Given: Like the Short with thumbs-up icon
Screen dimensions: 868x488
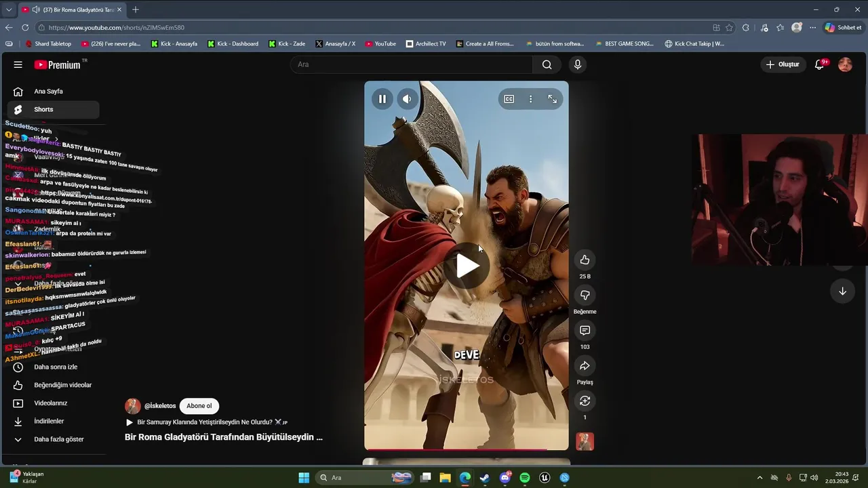Looking at the screenshot, I should (x=585, y=260).
